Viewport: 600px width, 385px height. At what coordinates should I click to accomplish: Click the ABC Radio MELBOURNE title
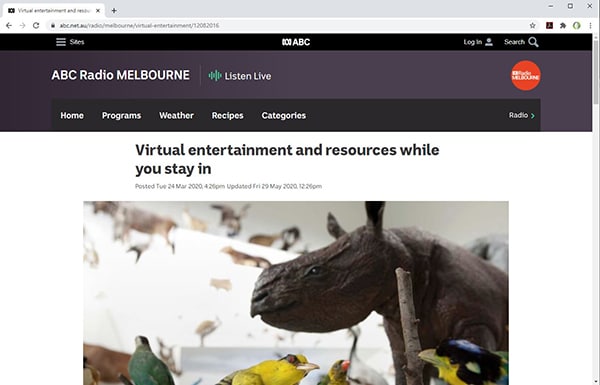[x=121, y=75]
